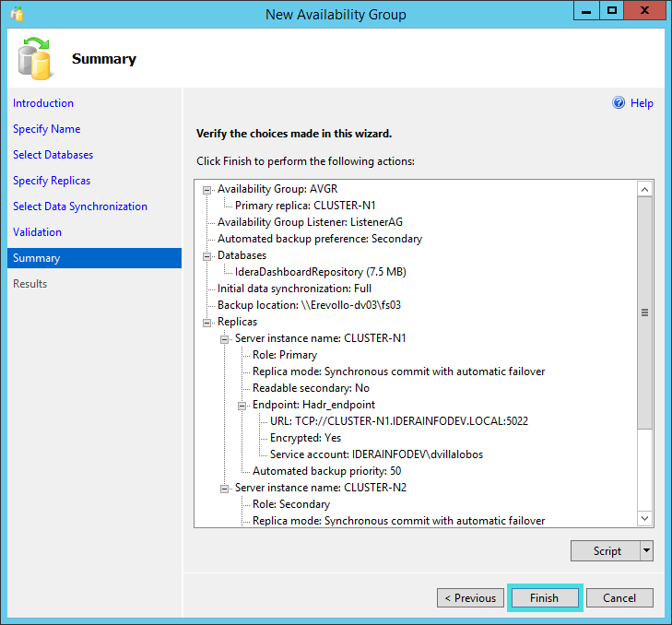Collapse the Endpoint: Hadr_endpoint node
This screenshot has width=672, height=625.
pos(242,406)
